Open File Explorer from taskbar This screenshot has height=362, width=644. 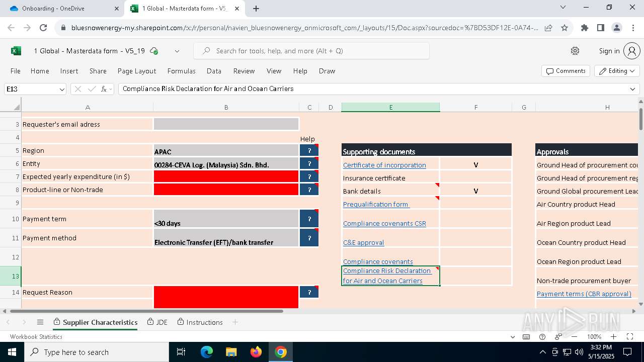click(231, 352)
